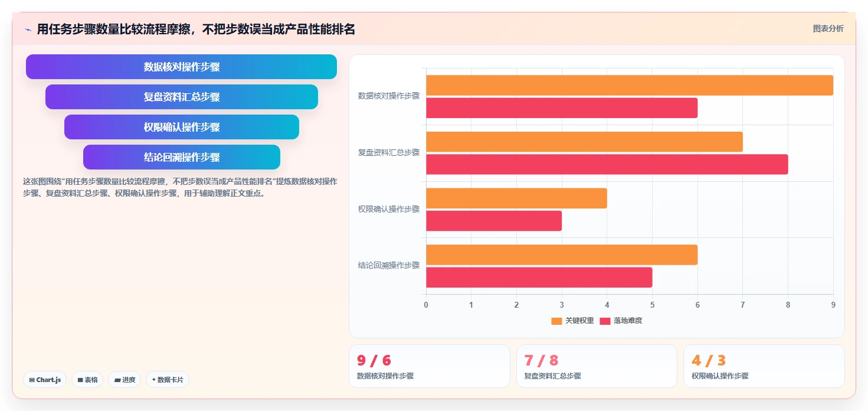Click the orange 关键权重 bar for 权限确认操作步骤
This screenshot has height=411, width=868.
click(516, 198)
